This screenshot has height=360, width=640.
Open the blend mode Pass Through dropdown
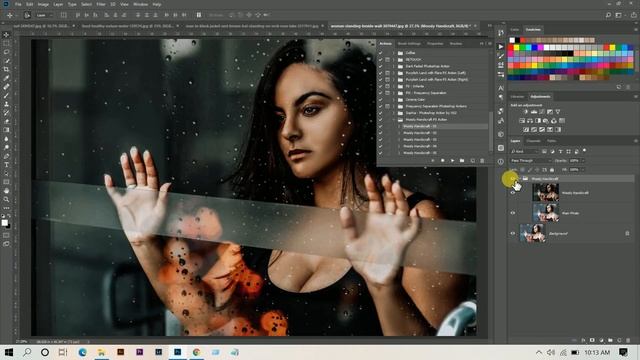(x=530, y=161)
